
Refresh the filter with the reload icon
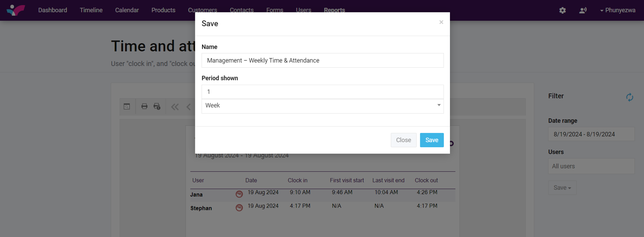click(x=630, y=97)
